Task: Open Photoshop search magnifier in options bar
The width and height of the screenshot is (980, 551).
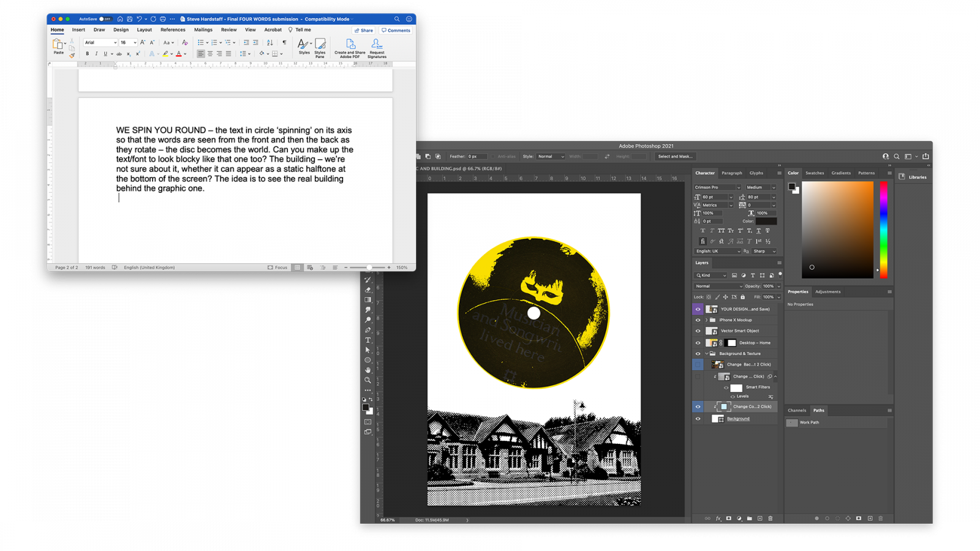Action: click(897, 157)
